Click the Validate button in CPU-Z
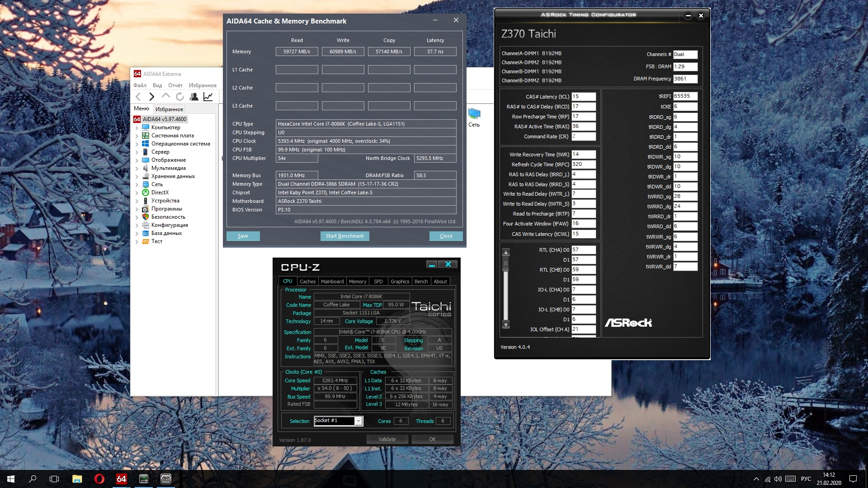 click(x=387, y=439)
